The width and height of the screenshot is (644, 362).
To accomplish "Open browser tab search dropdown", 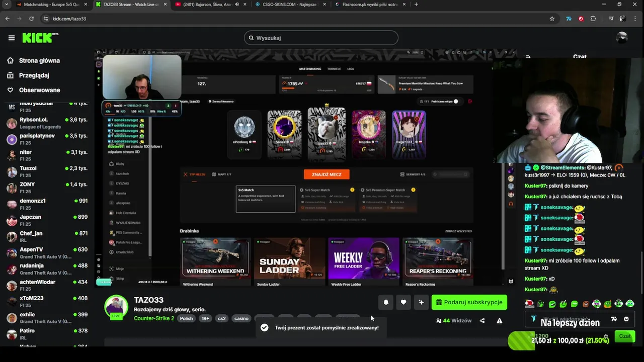I will tap(7, 5).
